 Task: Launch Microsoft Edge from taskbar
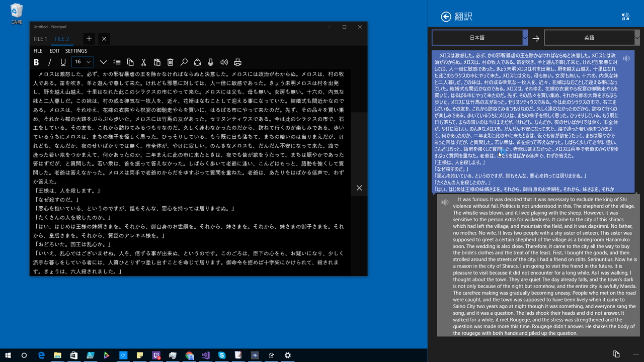click(41, 355)
